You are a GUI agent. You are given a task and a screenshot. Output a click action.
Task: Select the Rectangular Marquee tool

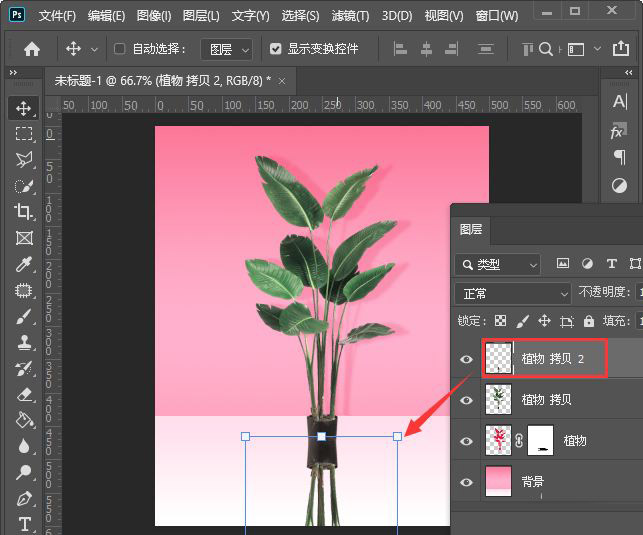coord(24,133)
